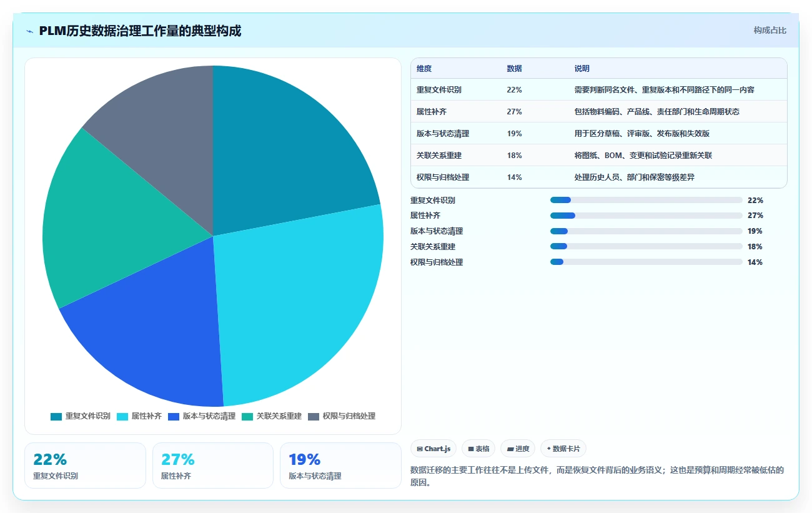The width and height of the screenshot is (812, 513).
Task: Click the 19% 版本与状态清理 data card
Action: coord(340,466)
